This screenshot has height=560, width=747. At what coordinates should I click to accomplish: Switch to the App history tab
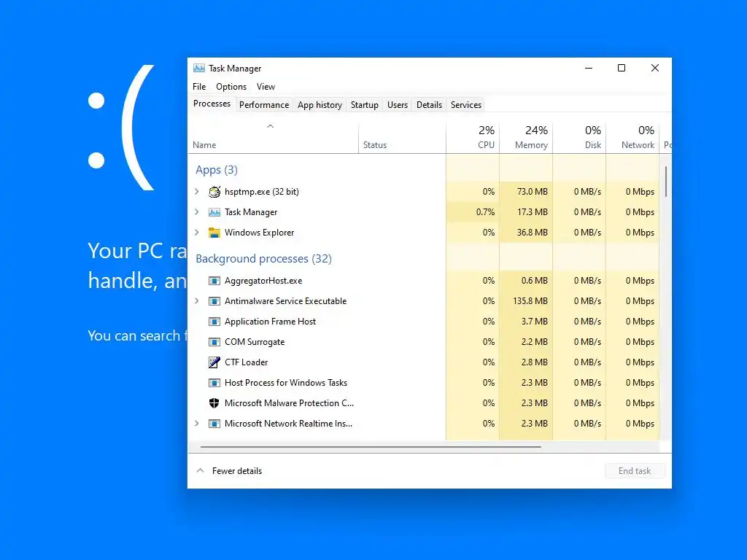pos(320,105)
